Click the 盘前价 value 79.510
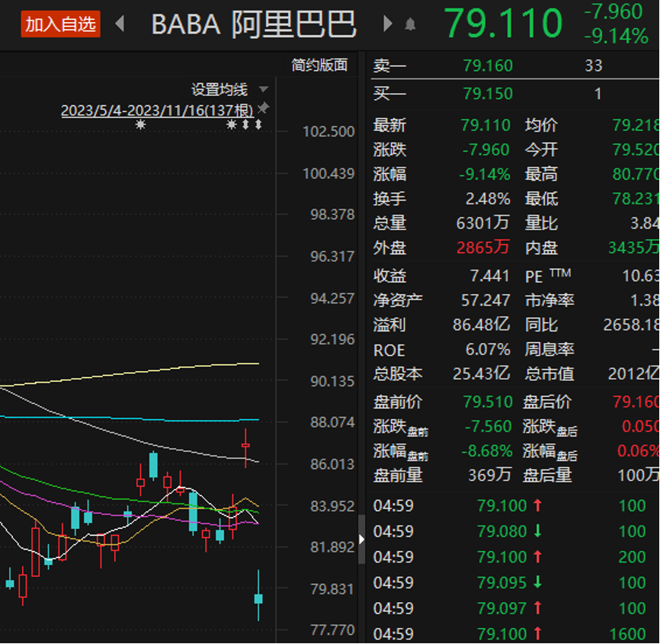The width and height of the screenshot is (660, 644). coord(488,402)
